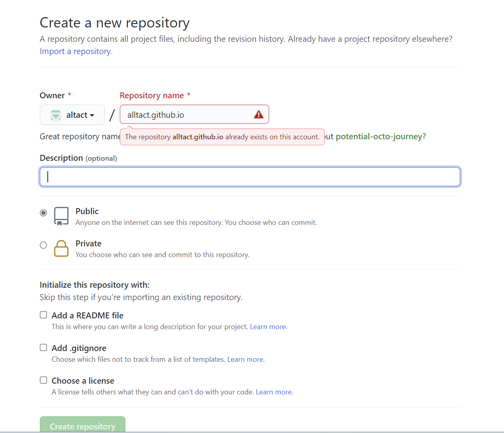Click the 'Initialize this repository with:' heading

(95, 285)
